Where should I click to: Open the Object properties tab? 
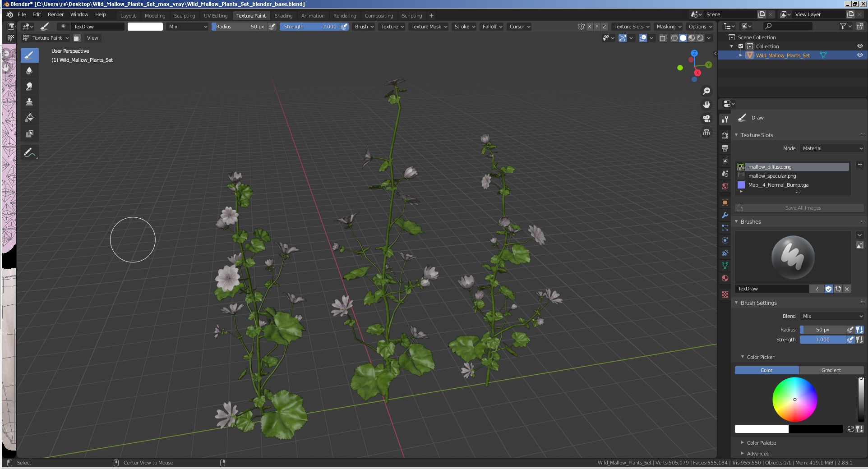coord(725,202)
